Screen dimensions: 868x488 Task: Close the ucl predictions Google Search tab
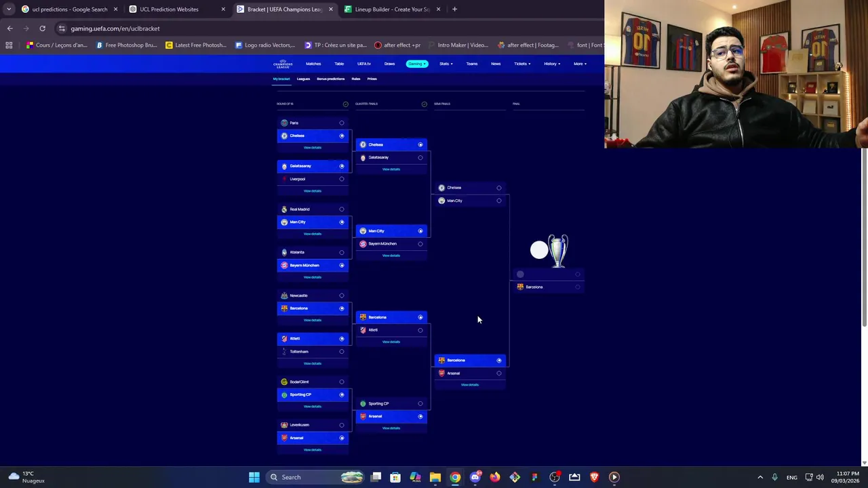click(115, 9)
